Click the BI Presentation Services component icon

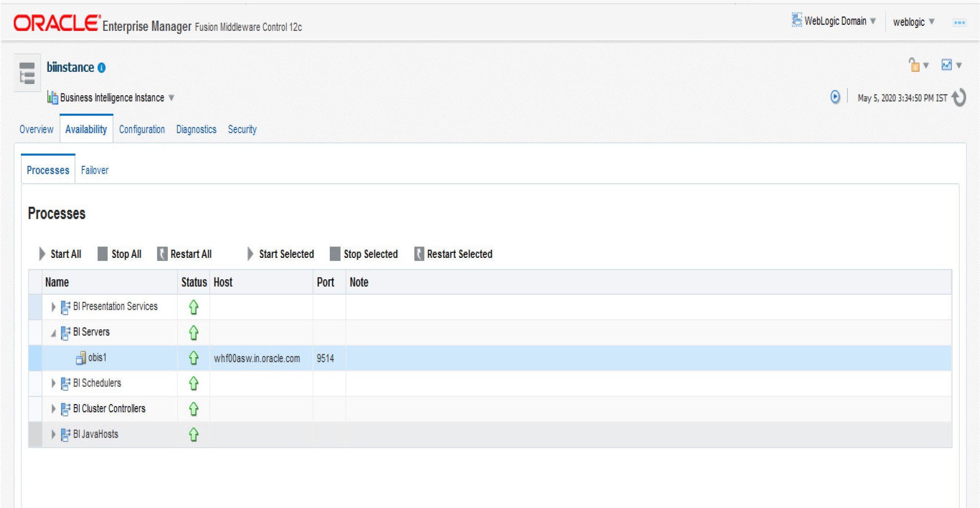(x=65, y=307)
